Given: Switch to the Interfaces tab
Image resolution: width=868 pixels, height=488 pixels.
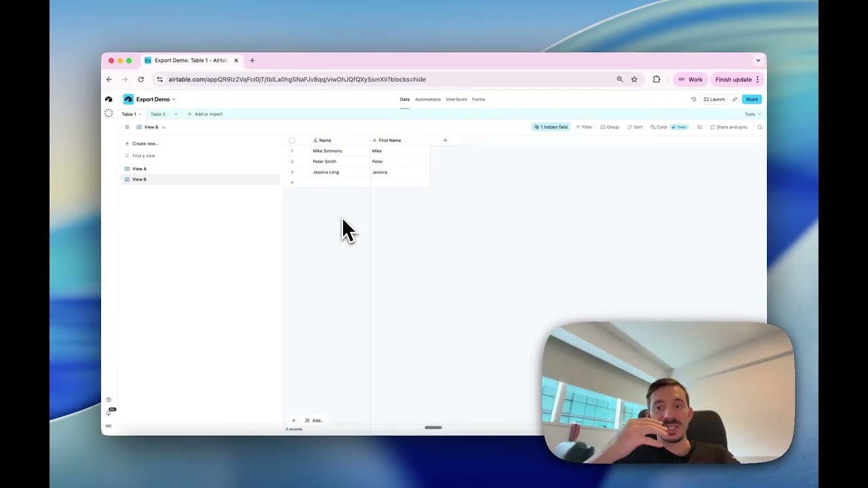Looking at the screenshot, I should point(456,100).
